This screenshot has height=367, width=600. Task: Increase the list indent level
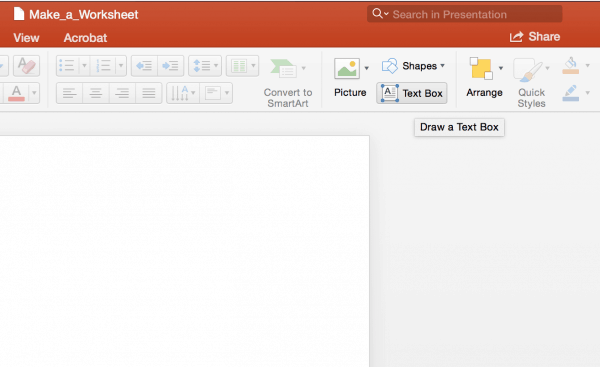[x=170, y=66]
